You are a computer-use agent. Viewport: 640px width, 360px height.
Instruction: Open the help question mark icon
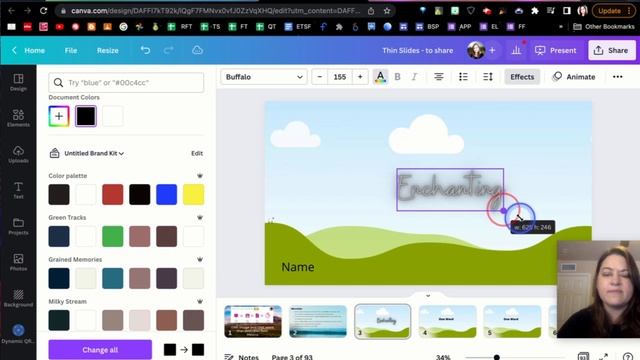tap(628, 357)
